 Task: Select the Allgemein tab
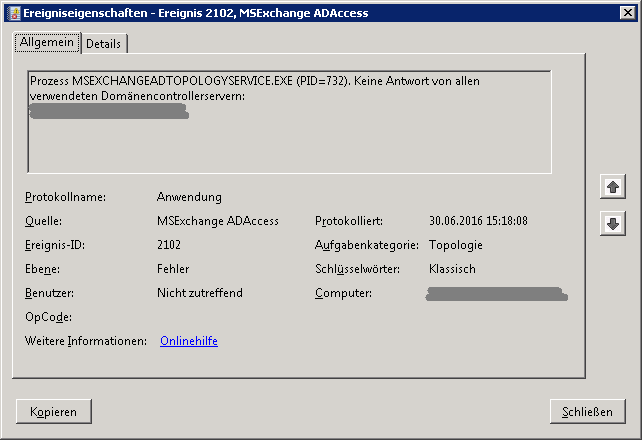pos(47,42)
